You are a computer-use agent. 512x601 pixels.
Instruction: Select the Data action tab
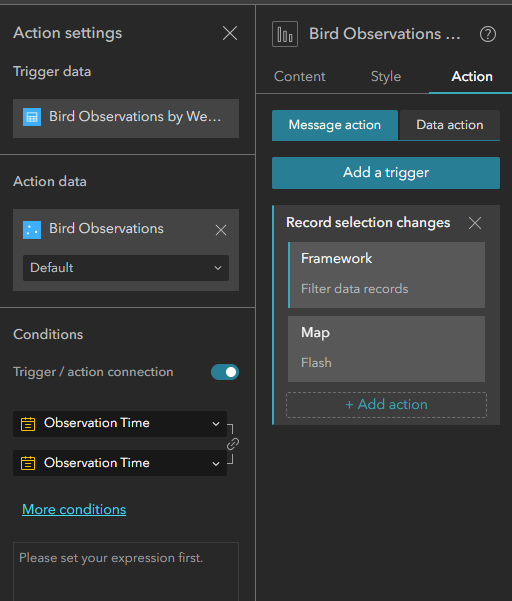[x=449, y=125]
